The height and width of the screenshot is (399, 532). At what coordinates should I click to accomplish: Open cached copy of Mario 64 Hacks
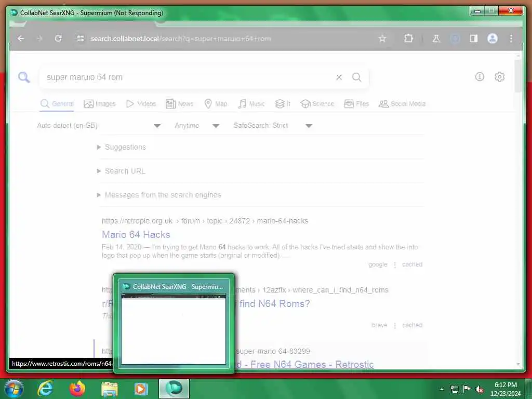[x=412, y=264]
